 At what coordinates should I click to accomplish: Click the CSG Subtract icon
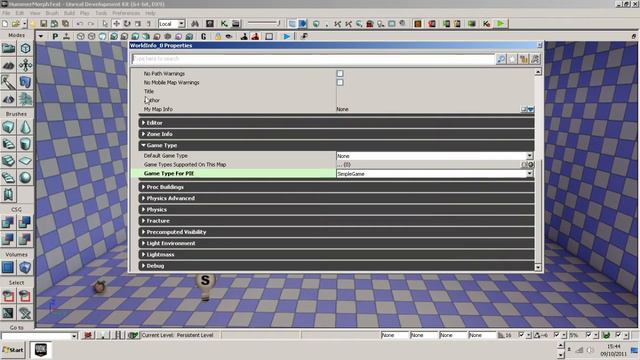pos(25,222)
